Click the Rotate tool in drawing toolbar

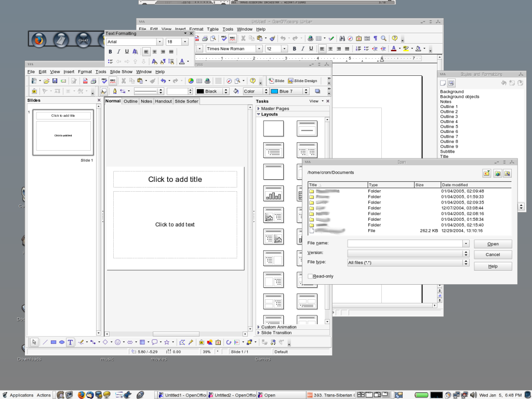(229, 342)
